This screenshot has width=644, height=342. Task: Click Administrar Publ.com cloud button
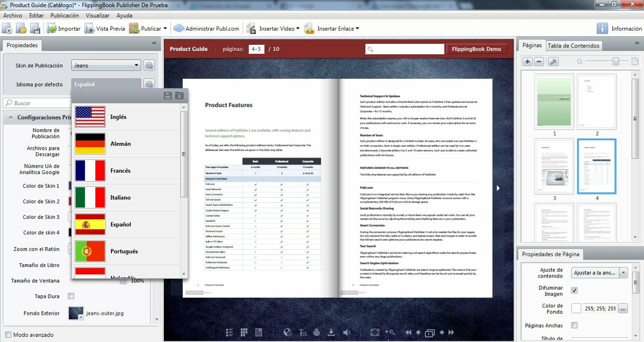coord(206,29)
